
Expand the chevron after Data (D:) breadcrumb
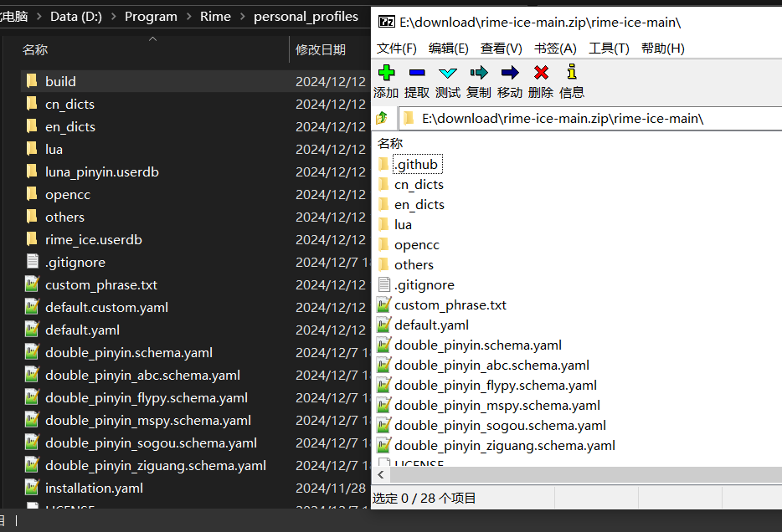pos(114,17)
